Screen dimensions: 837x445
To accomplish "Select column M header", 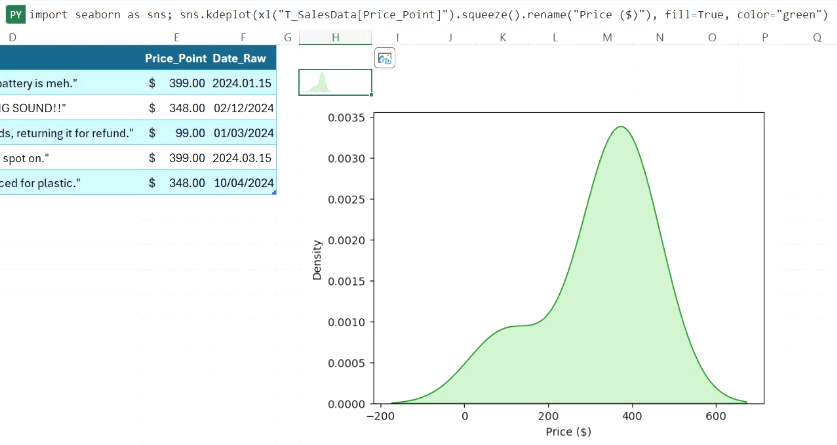I will tap(607, 37).
